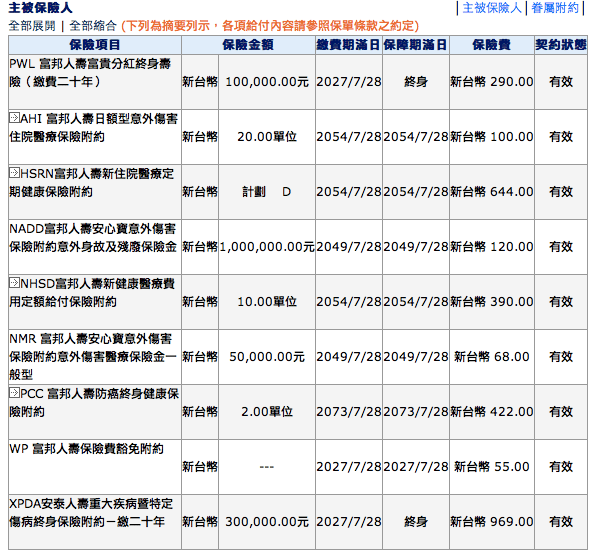This screenshot has height=555, width=594.
Task: Click premium 新台幣 68.00
Action: [x=492, y=356]
